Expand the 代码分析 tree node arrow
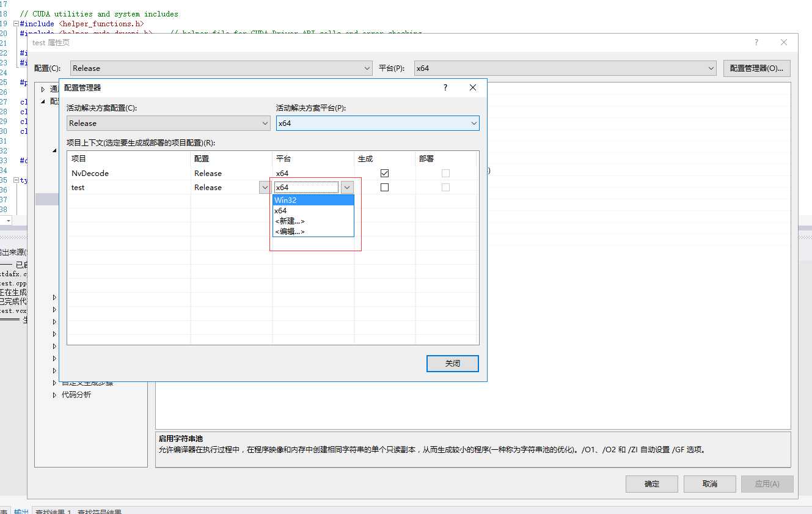 click(54, 395)
